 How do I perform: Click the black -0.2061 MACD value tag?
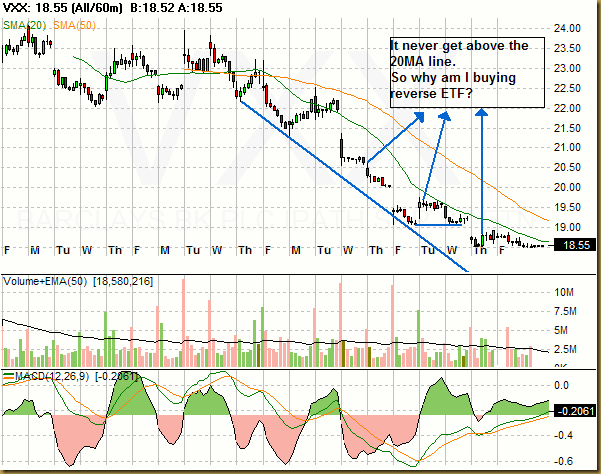(575, 412)
